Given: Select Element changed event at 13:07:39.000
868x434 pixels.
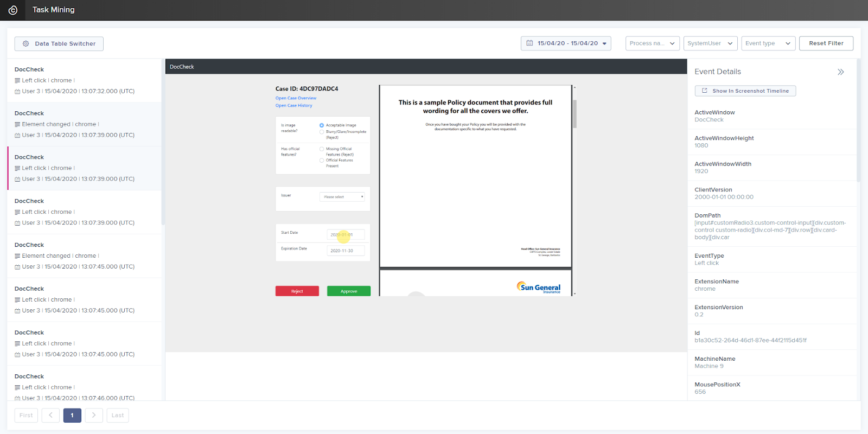Looking at the screenshot, I should point(84,124).
